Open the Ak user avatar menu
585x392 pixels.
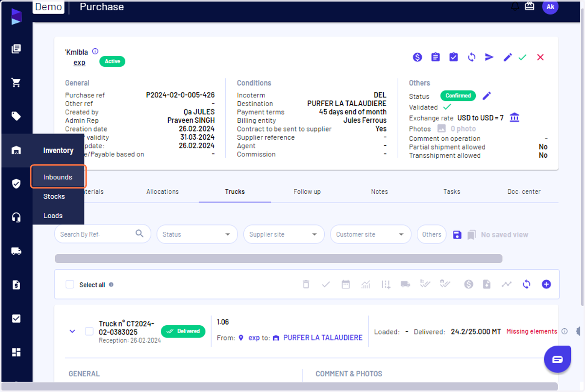click(550, 7)
